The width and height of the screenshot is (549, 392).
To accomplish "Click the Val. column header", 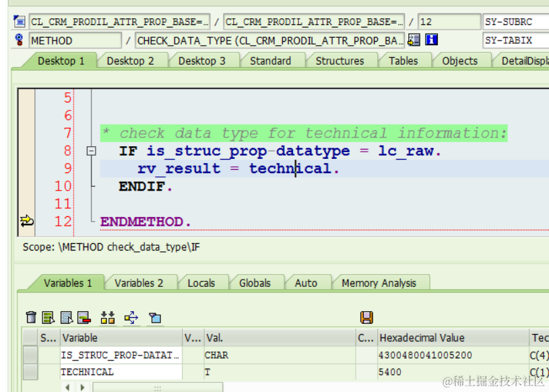I will (280, 337).
